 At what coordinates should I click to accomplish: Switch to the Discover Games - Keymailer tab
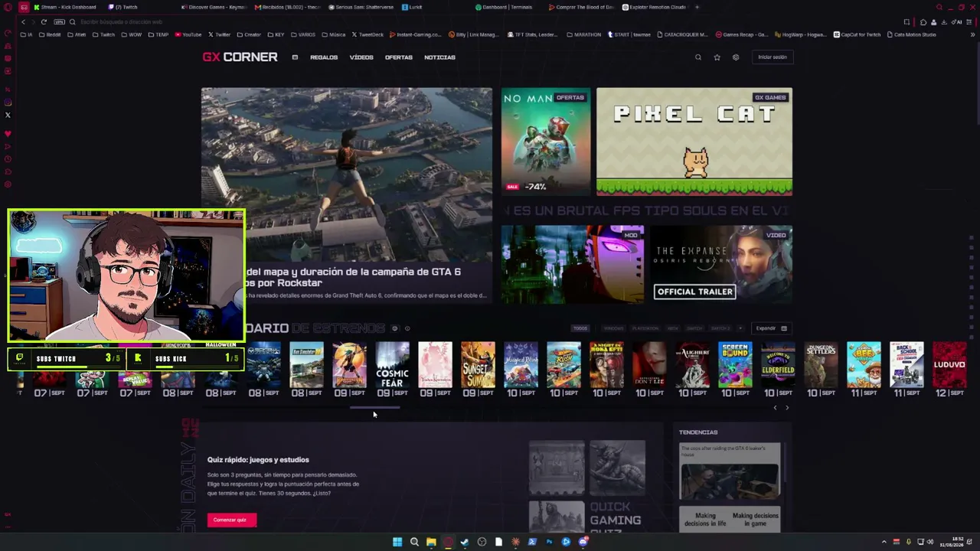216,7
